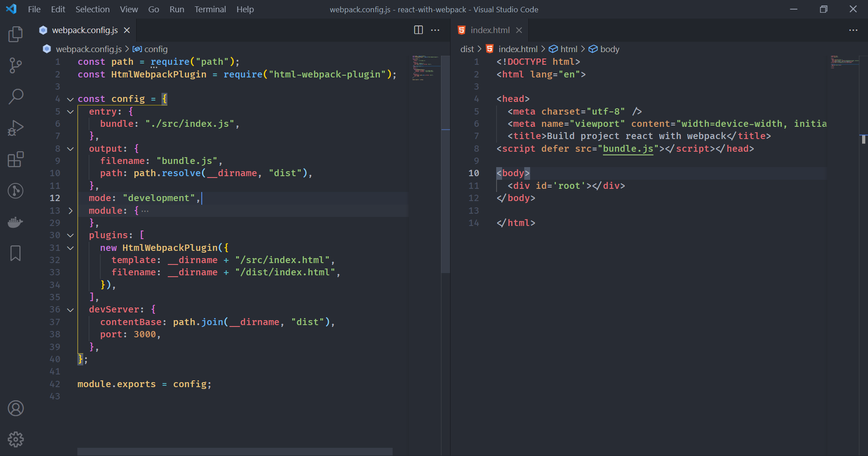Open the Accounts menu icon
The width and height of the screenshot is (868, 456).
16,408
